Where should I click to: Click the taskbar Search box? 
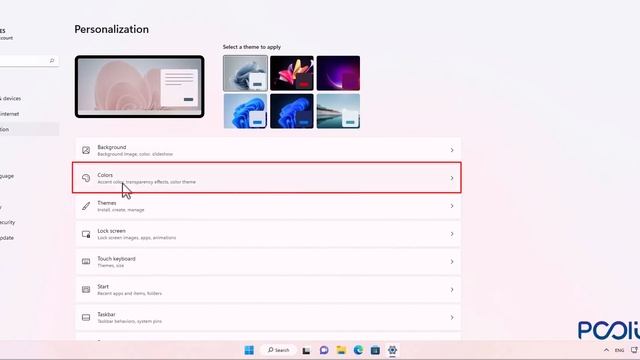(279, 350)
